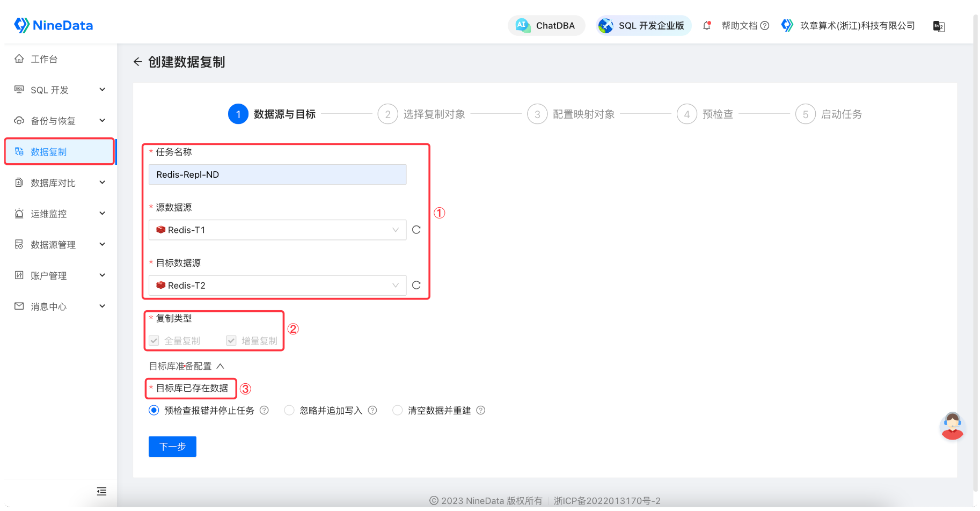Click the 备份与恢复 cloud icon
The width and height of the screenshot is (980, 511).
(19, 120)
